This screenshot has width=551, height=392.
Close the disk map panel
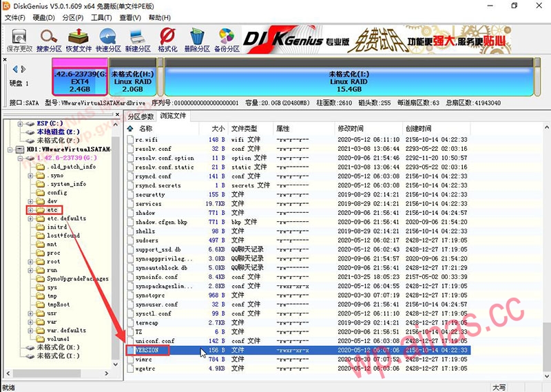click(5, 60)
